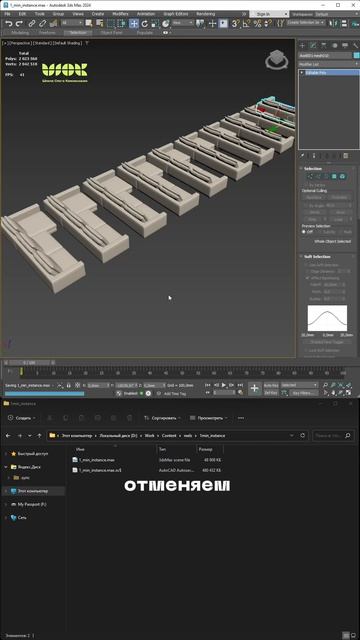This screenshot has width=360, height=640.
Task: Click the time slider handle
Action: [29, 362]
